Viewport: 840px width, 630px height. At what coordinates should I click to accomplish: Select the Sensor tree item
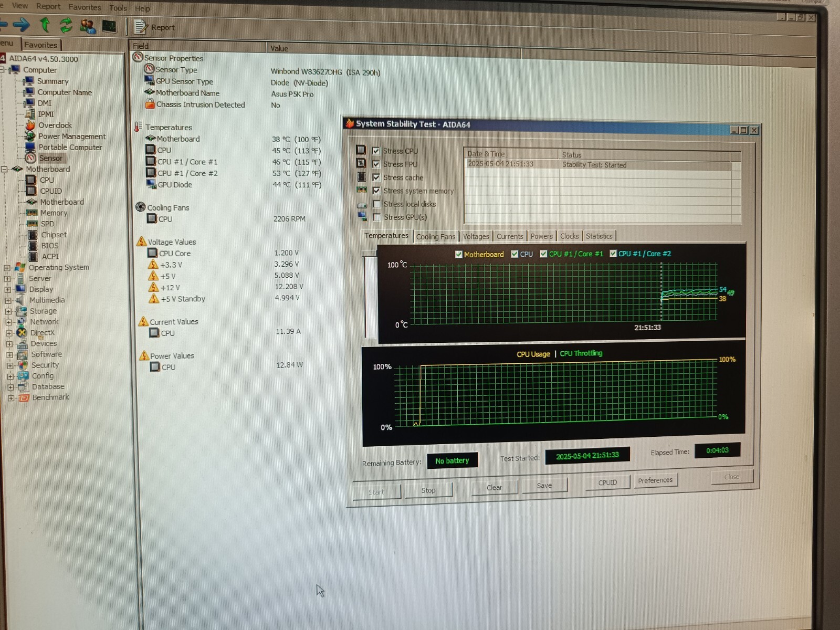[50, 158]
